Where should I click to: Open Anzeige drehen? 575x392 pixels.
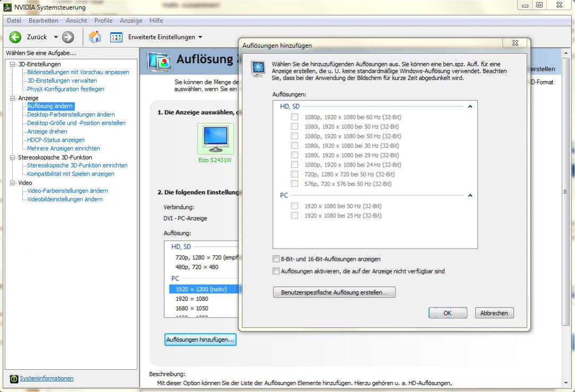coord(47,132)
